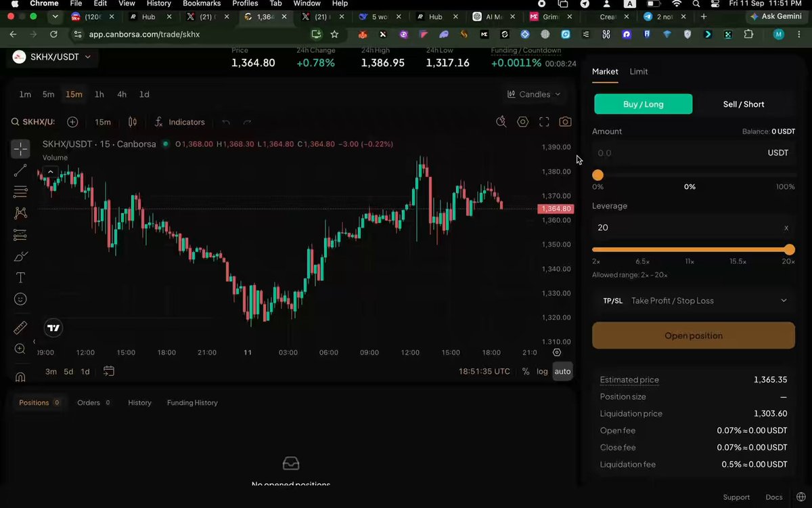This screenshot has width=812, height=508.
Task: Open the 18:51:35 UTC timezone menu
Action: [x=484, y=371]
